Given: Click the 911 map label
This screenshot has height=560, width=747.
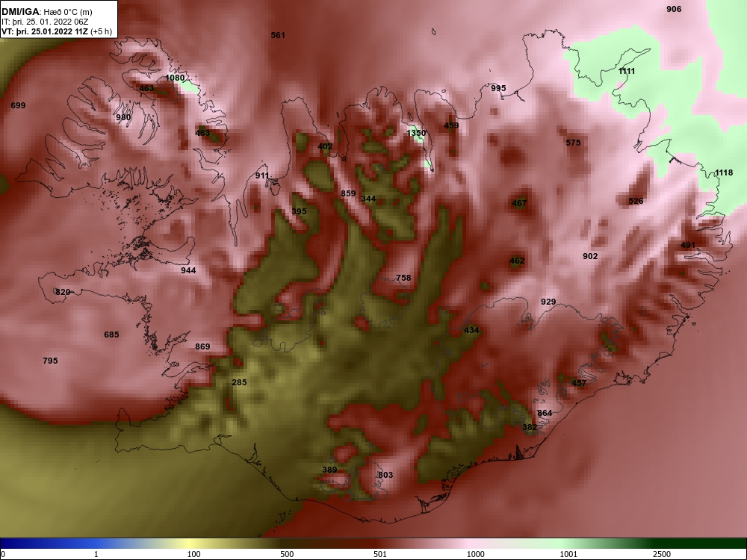Looking at the screenshot, I should click(262, 175).
